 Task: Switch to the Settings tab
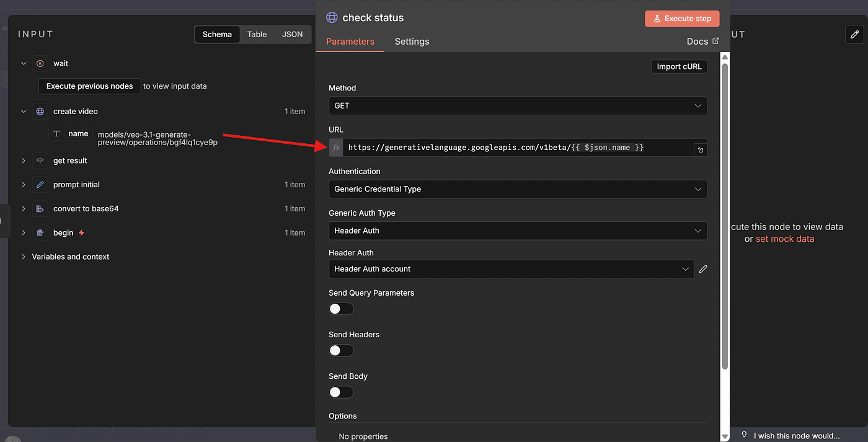(x=412, y=42)
